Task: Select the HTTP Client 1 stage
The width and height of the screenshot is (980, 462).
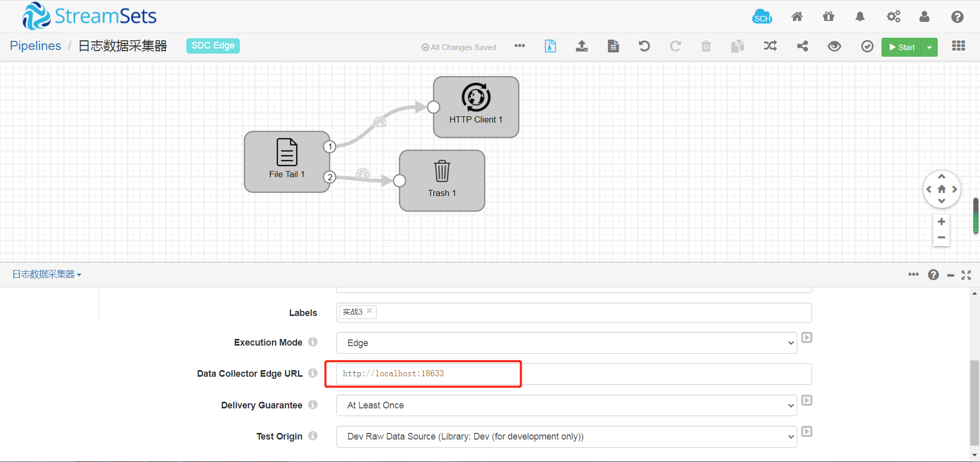Action: coord(476,107)
